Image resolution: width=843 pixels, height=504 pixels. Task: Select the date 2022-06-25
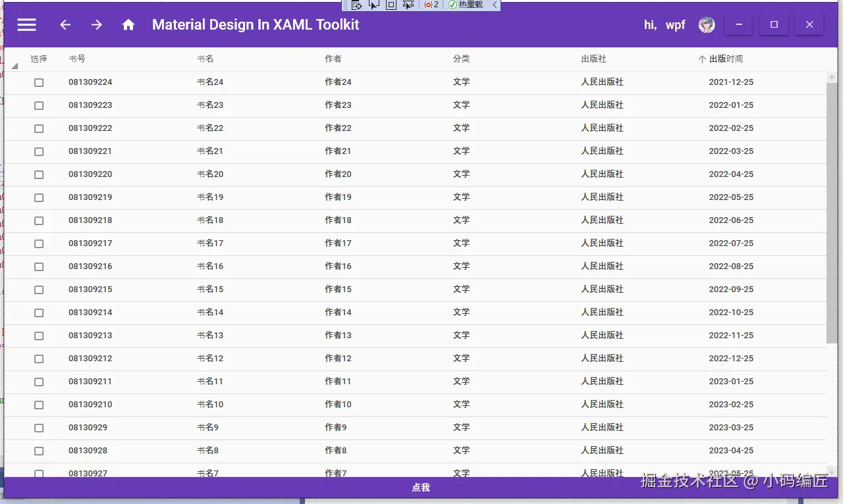tap(731, 220)
